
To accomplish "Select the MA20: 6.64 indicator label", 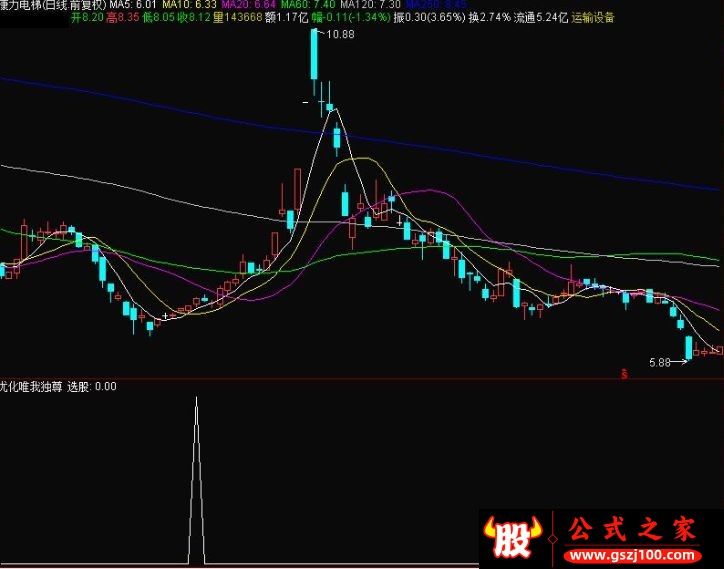I will pyautogui.click(x=248, y=5).
